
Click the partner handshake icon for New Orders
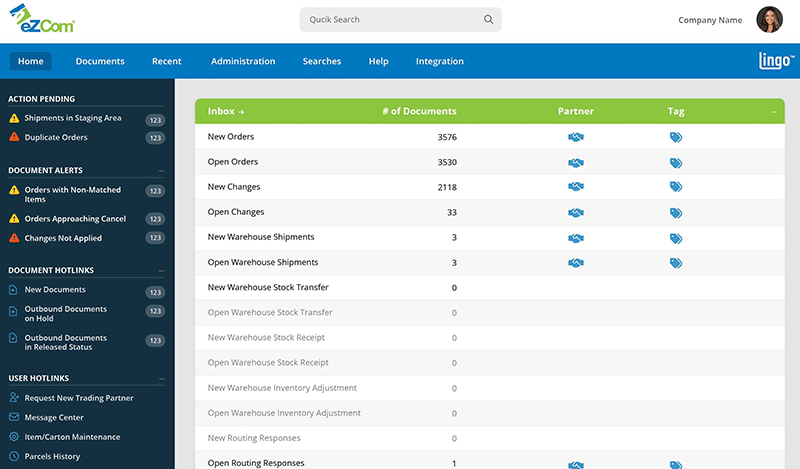576,137
